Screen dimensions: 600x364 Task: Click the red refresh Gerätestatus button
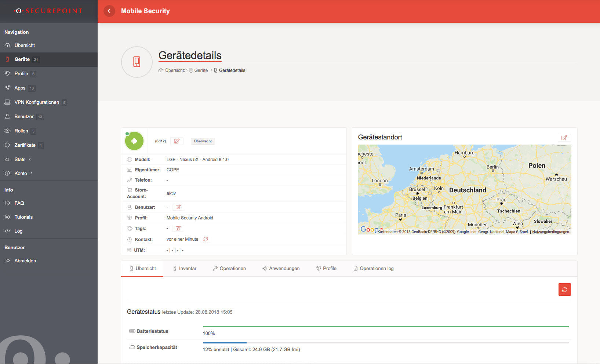click(x=564, y=290)
